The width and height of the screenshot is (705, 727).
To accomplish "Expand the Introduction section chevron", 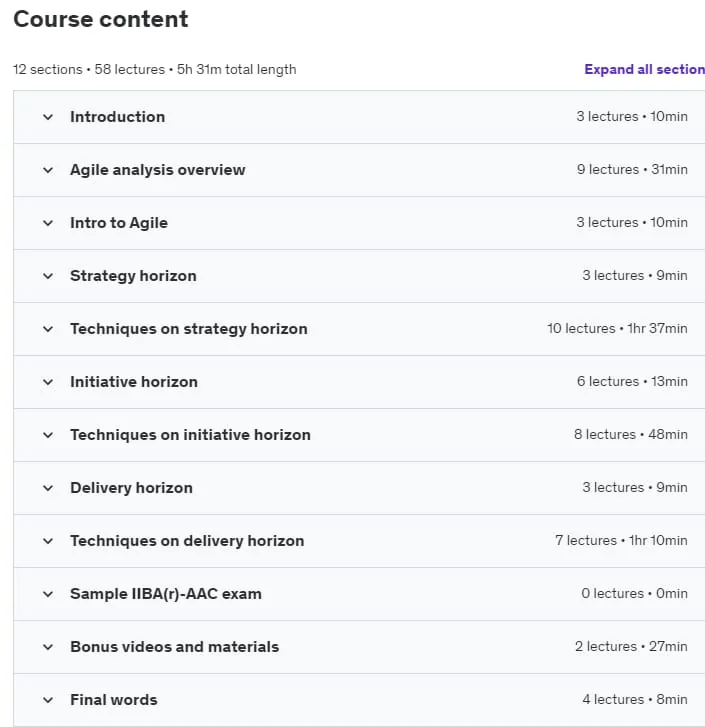I will (x=48, y=117).
